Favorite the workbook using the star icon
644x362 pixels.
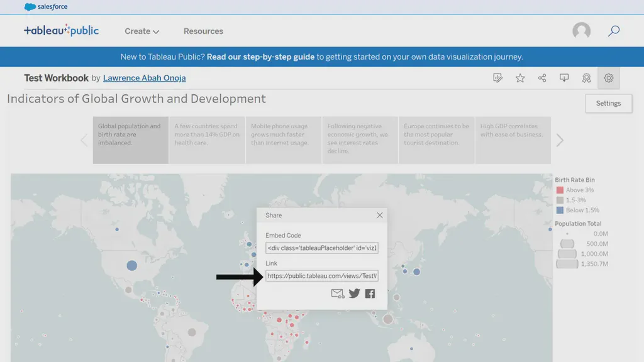(x=520, y=77)
